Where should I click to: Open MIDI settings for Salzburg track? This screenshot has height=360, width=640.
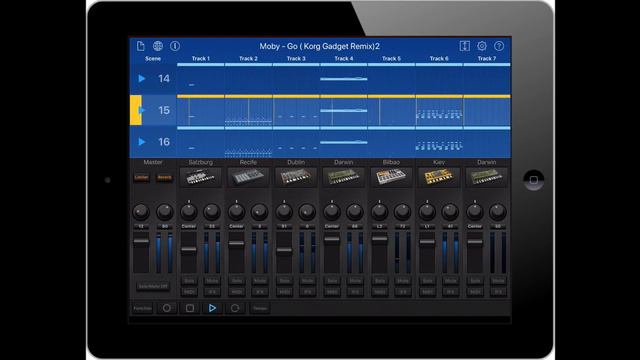[x=189, y=292]
